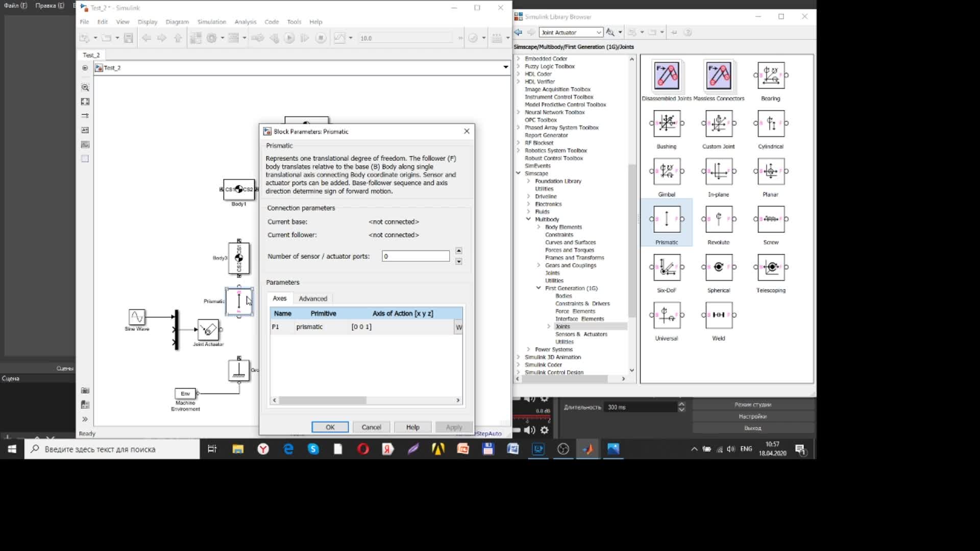Click the Test_2 model tab
The width and height of the screenshot is (980, 551).
coord(92,55)
